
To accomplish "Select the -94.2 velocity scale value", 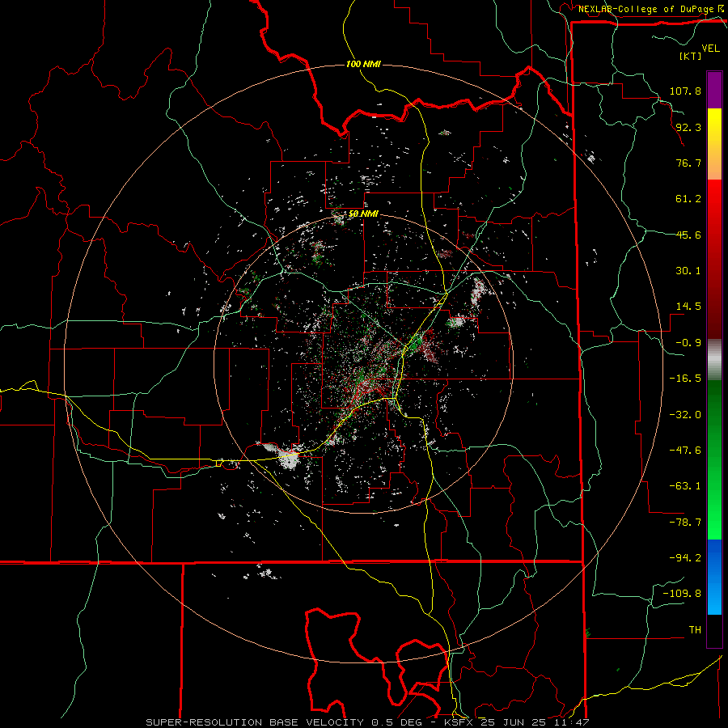I will (x=685, y=557).
